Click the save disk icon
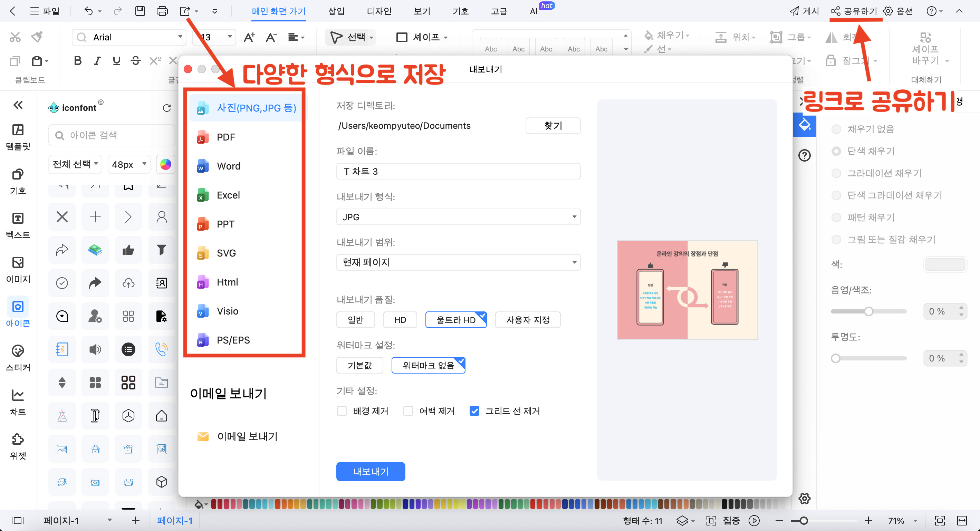Image resolution: width=980 pixels, height=531 pixels. [140, 11]
